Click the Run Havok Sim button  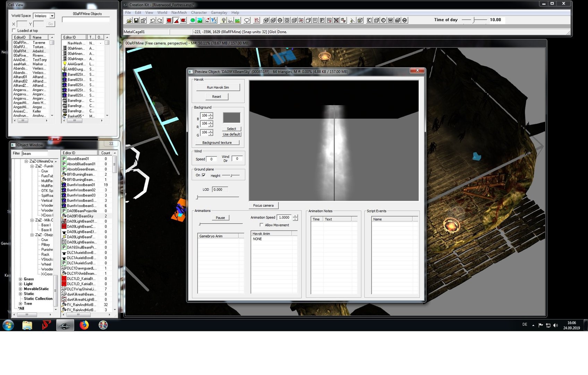click(218, 87)
